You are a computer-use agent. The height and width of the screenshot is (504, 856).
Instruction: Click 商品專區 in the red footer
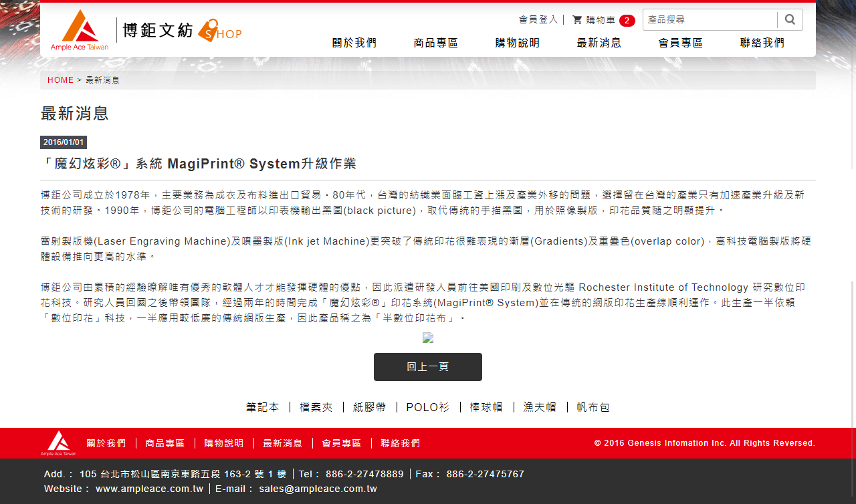coord(165,443)
